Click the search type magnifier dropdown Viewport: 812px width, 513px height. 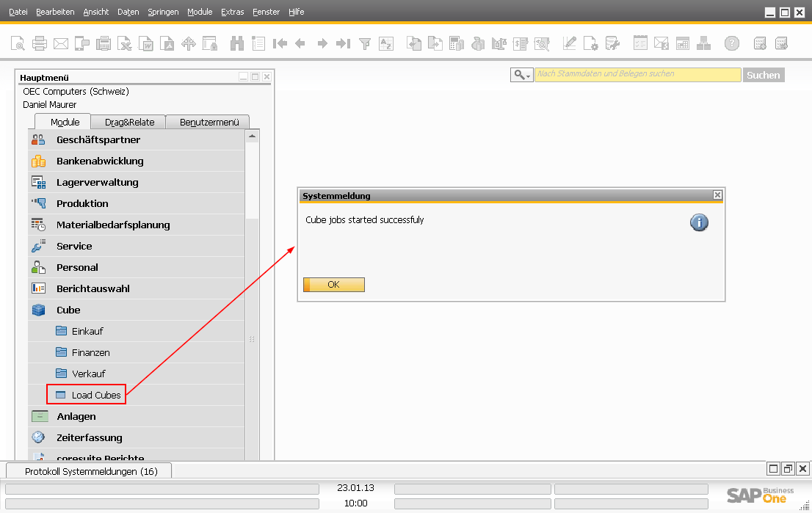point(521,75)
